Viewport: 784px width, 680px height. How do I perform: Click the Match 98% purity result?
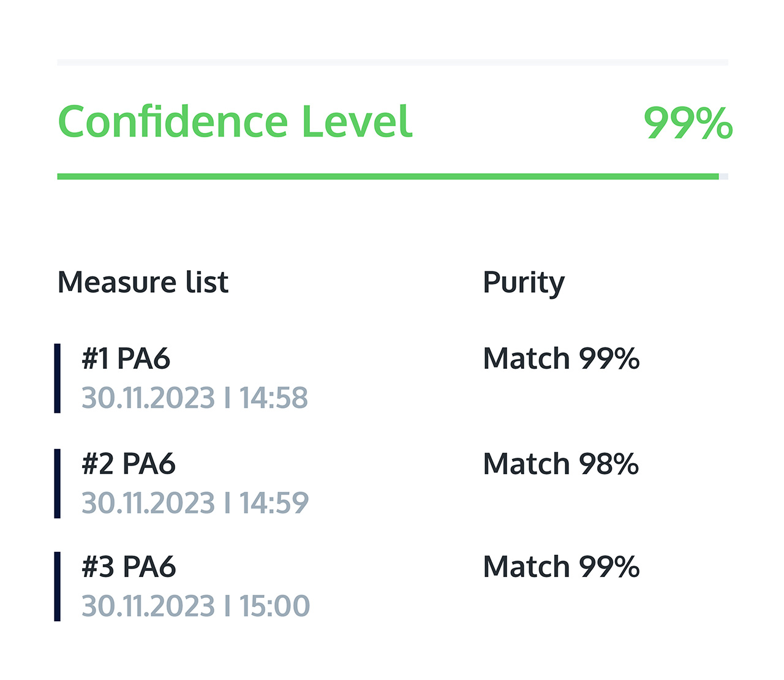pos(560,464)
